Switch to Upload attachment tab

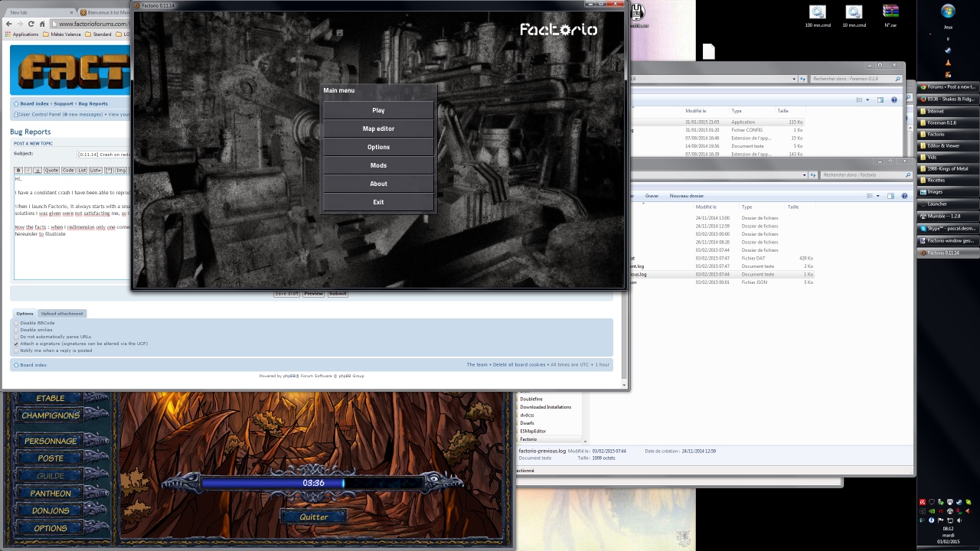[62, 313]
